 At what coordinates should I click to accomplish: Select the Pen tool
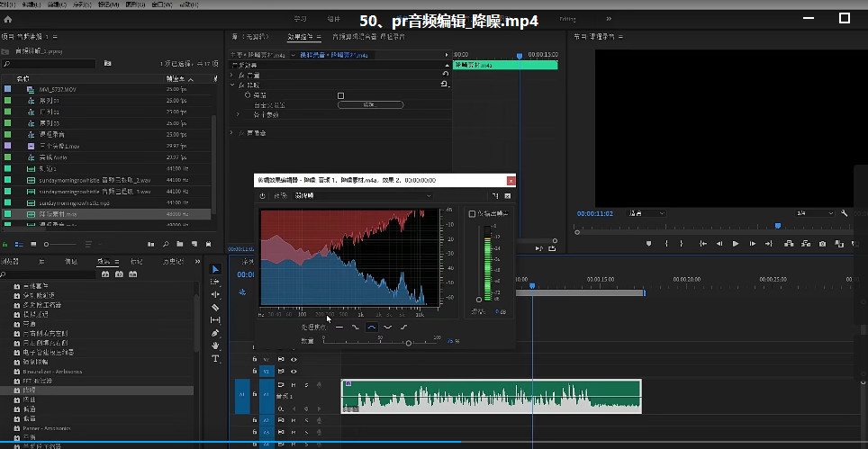tap(216, 333)
